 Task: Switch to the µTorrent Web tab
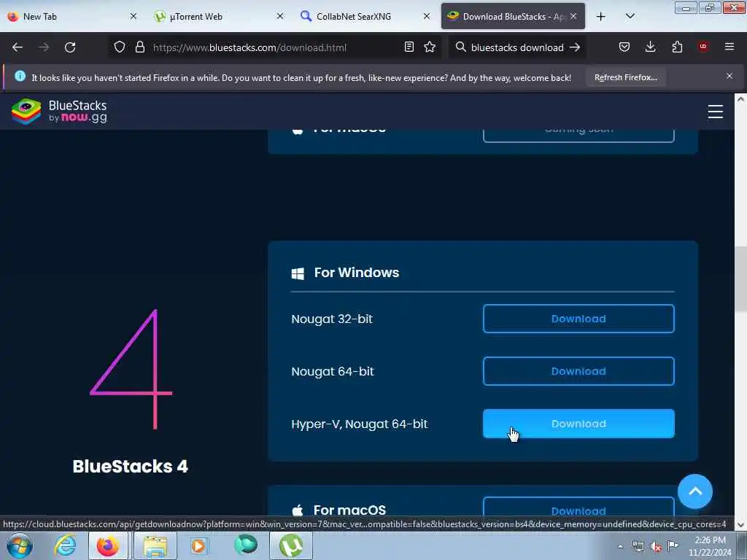pyautogui.click(x=218, y=16)
